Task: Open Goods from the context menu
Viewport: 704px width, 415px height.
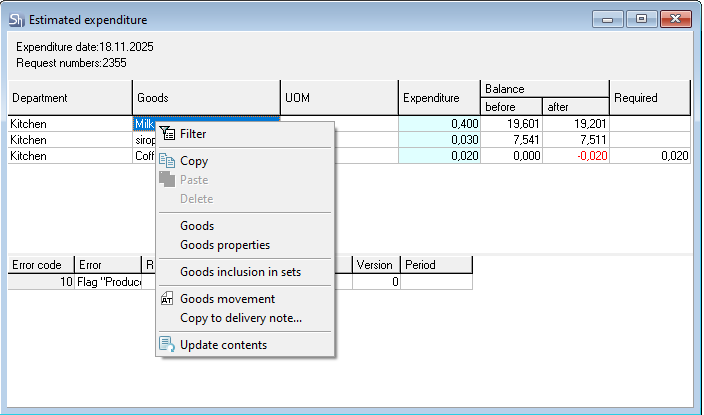Action: pos(197,226)
